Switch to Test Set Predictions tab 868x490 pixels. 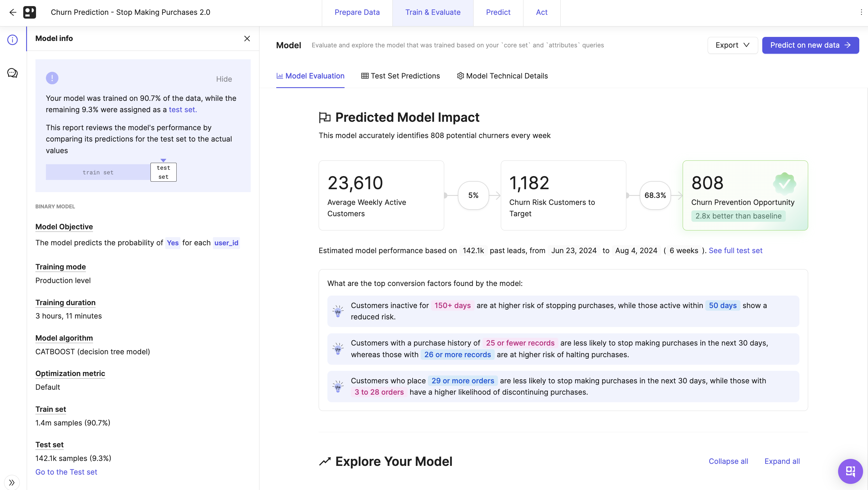[400, 76]
